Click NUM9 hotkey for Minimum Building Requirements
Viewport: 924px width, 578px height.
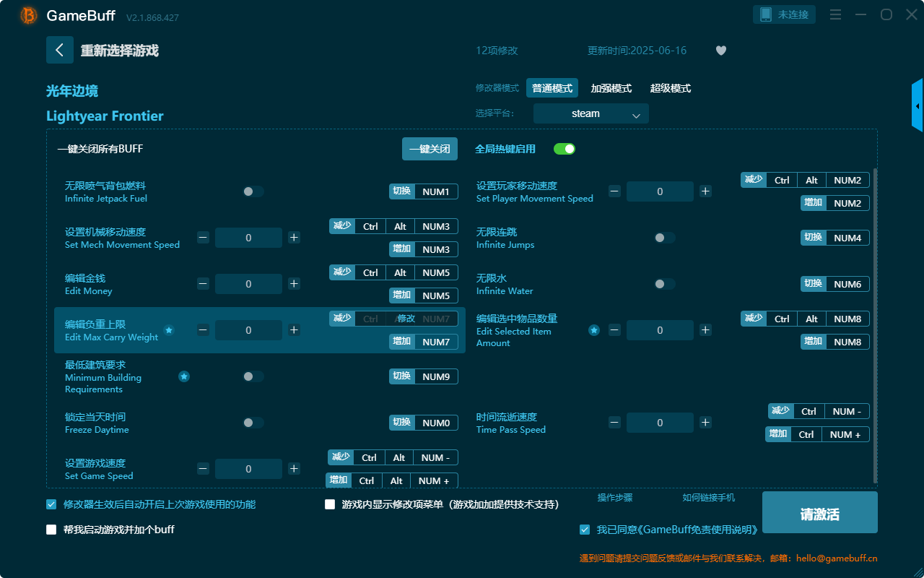pyautogui.click(x=424, y=376)
